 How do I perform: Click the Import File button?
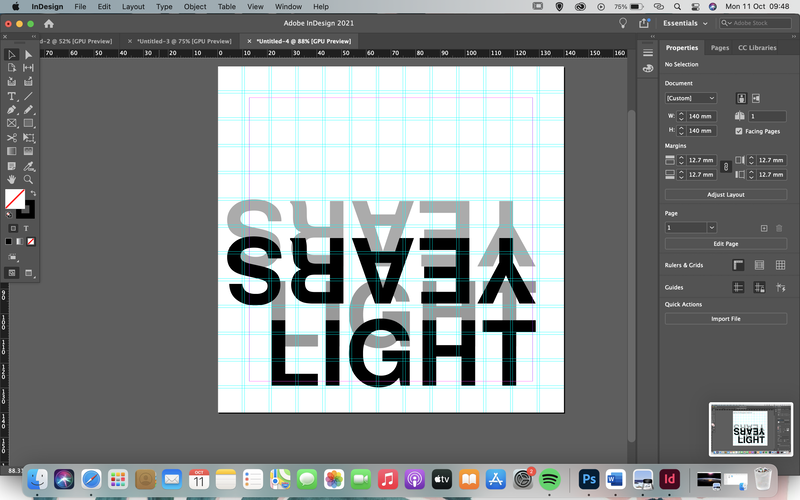[x=726, y=319]
